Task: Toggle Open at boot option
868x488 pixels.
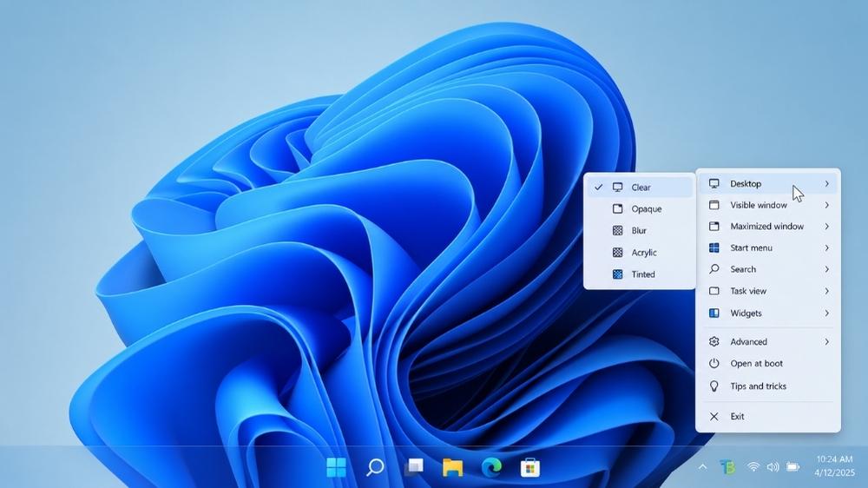Action: coord(768,363)
